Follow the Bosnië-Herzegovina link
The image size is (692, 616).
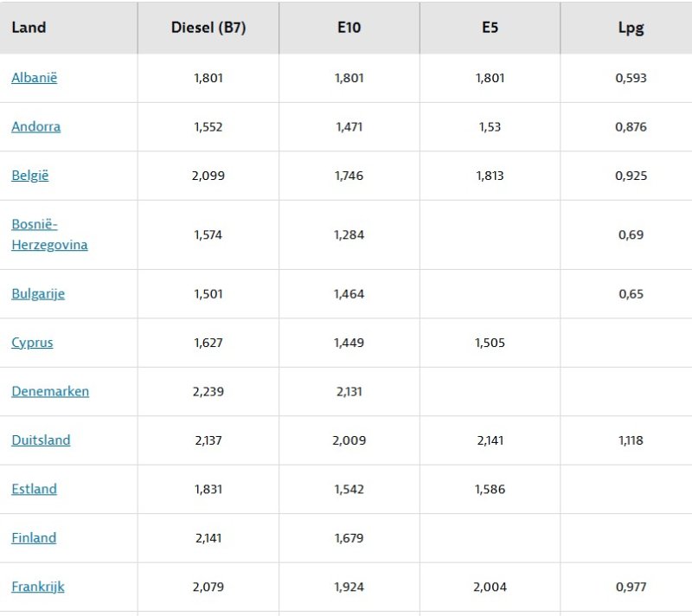point(49,234)
